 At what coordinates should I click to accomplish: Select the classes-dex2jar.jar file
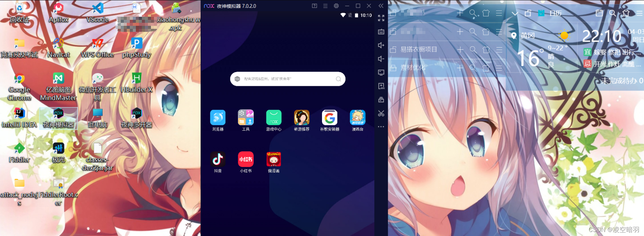point(98,157)
